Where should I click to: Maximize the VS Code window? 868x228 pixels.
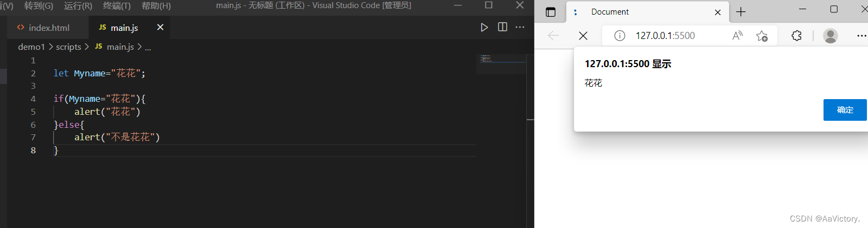coord(488,5)
